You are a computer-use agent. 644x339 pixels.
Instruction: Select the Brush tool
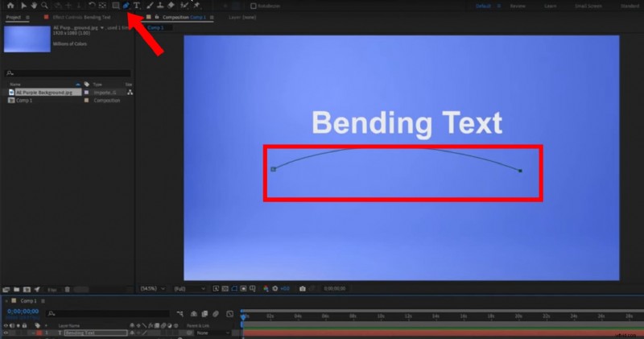click(x=150, y=6)
